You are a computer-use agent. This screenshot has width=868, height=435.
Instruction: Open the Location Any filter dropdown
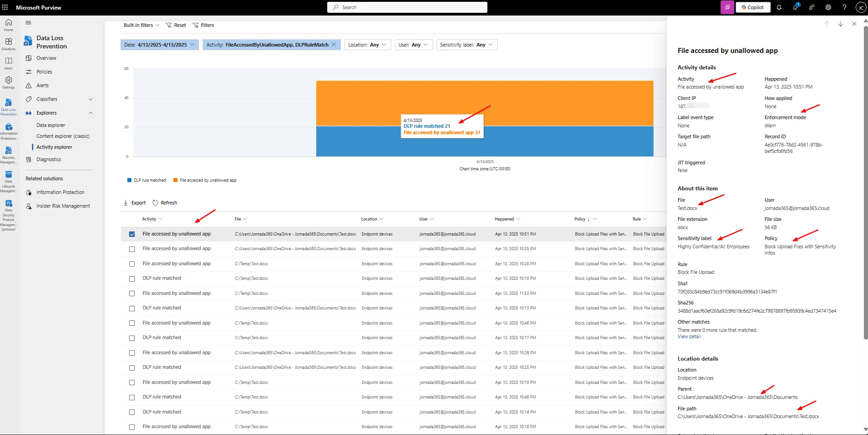point(367,45)
